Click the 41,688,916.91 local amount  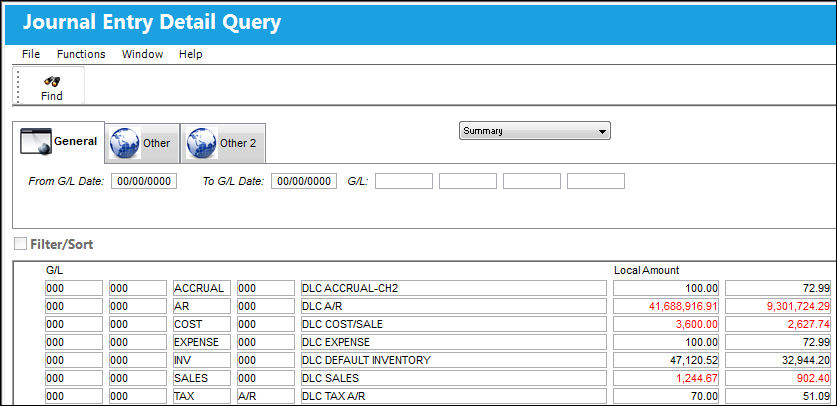[x=666, y=306]
